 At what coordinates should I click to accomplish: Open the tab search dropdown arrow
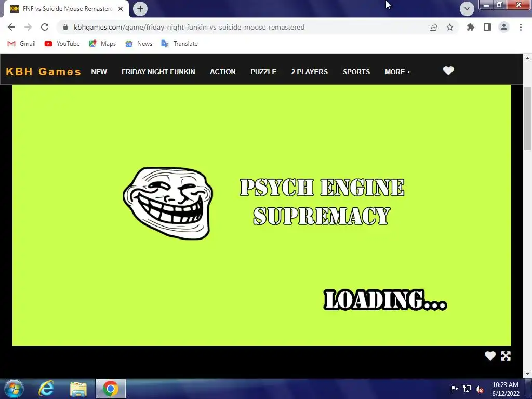467,9
